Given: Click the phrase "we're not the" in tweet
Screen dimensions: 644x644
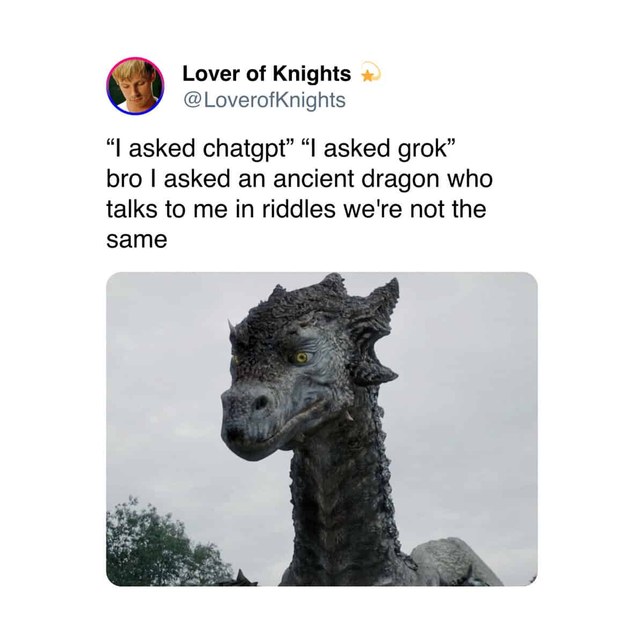Looking at the screenshot, I should 414,208.
